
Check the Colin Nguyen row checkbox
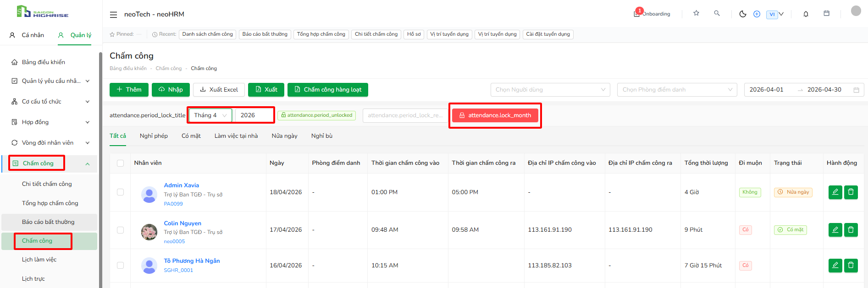click(x=120, y=230)
